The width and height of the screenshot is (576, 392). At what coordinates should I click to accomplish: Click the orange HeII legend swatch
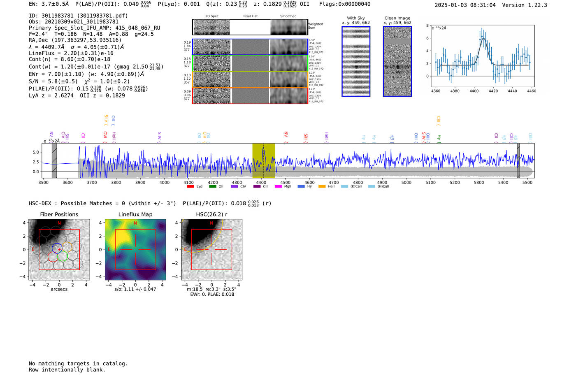(322, 186)
